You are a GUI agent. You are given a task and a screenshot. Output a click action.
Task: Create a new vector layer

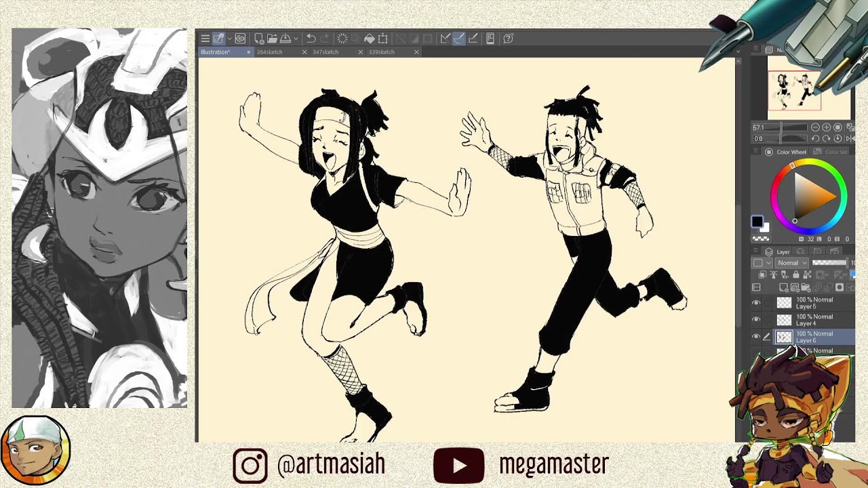point(795,287)
